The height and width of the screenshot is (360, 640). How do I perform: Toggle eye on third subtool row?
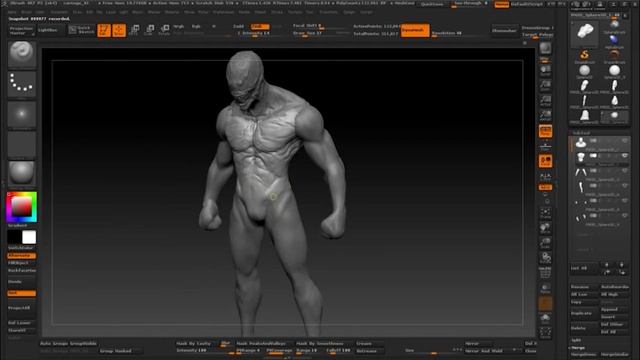(x=624, y=171)
